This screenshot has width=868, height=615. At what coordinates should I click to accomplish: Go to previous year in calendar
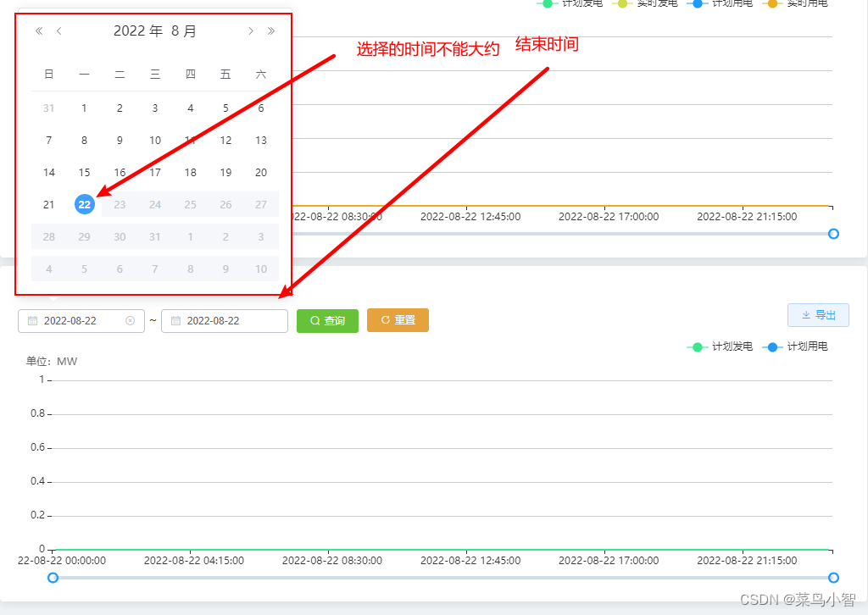[39, 31]
